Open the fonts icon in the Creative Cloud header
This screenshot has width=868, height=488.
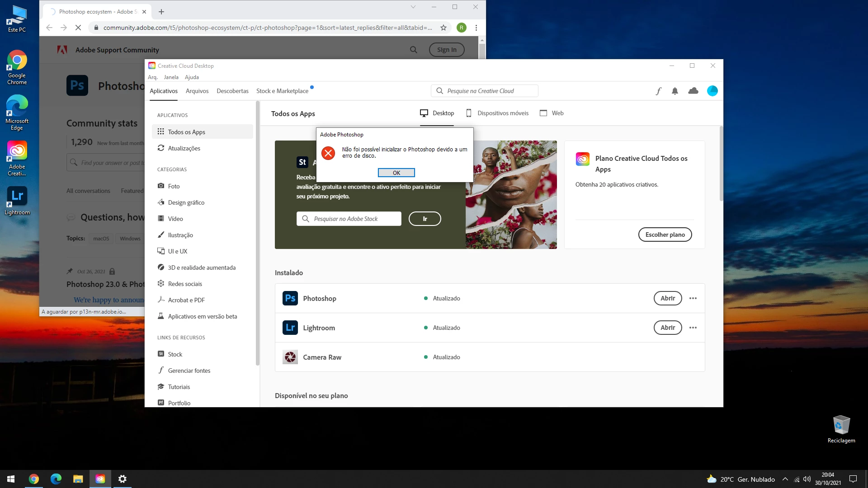(x=658, y=91)
